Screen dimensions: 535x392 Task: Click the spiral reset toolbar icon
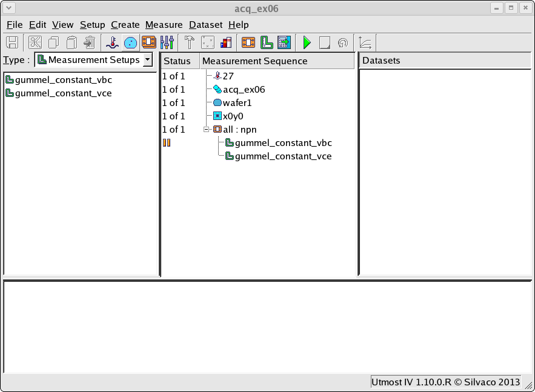point(343,42)
